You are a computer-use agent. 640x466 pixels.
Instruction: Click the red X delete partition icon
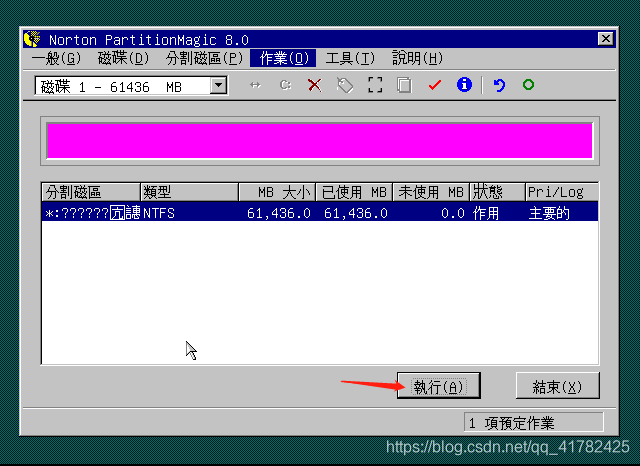coord(315,85)
